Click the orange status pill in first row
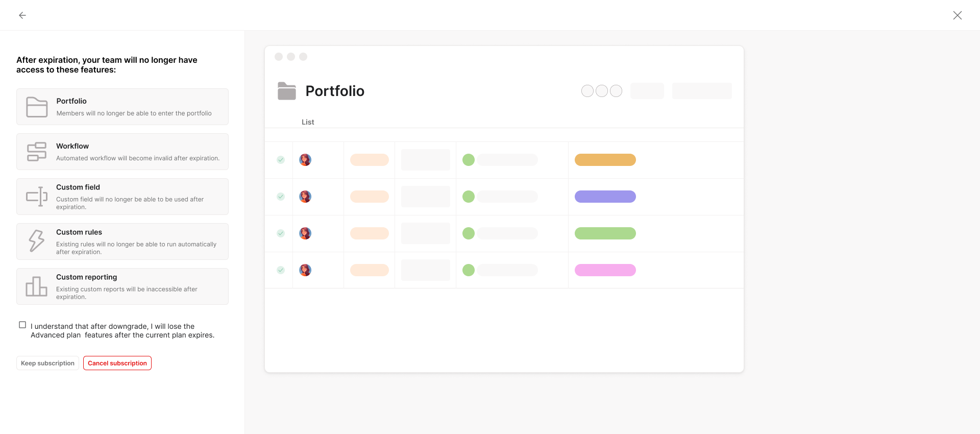 coord(605,160)
